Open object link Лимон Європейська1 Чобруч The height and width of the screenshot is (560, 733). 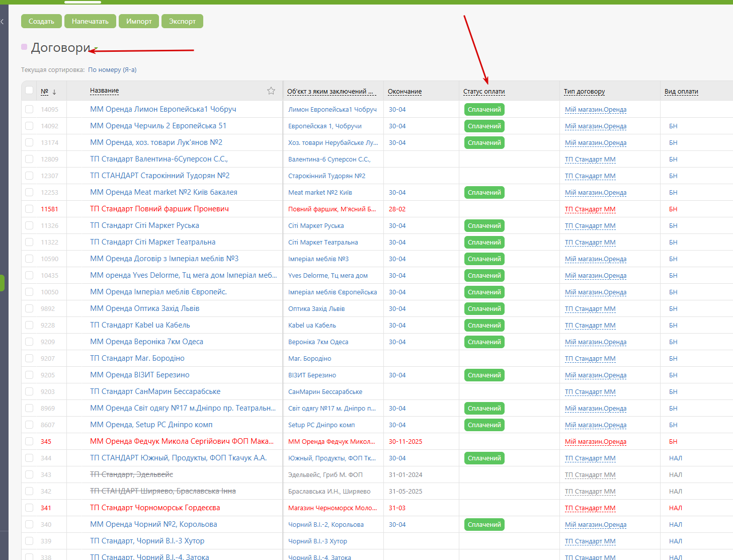point(333,110)
